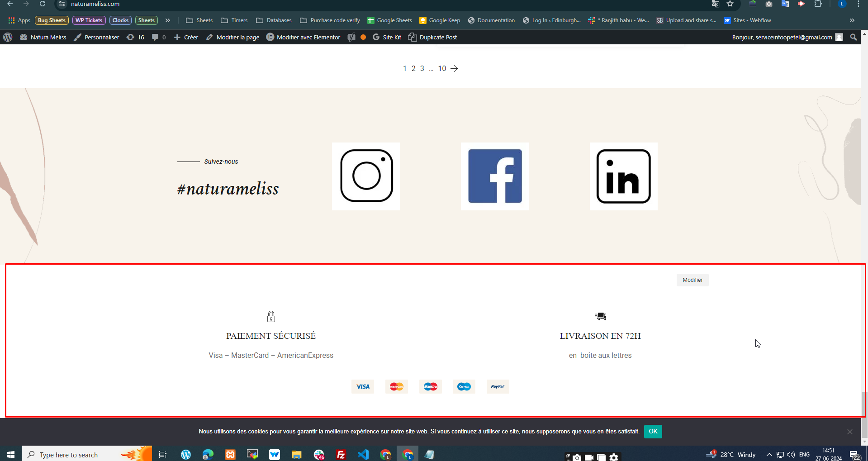Click Modifier la page

232,37
